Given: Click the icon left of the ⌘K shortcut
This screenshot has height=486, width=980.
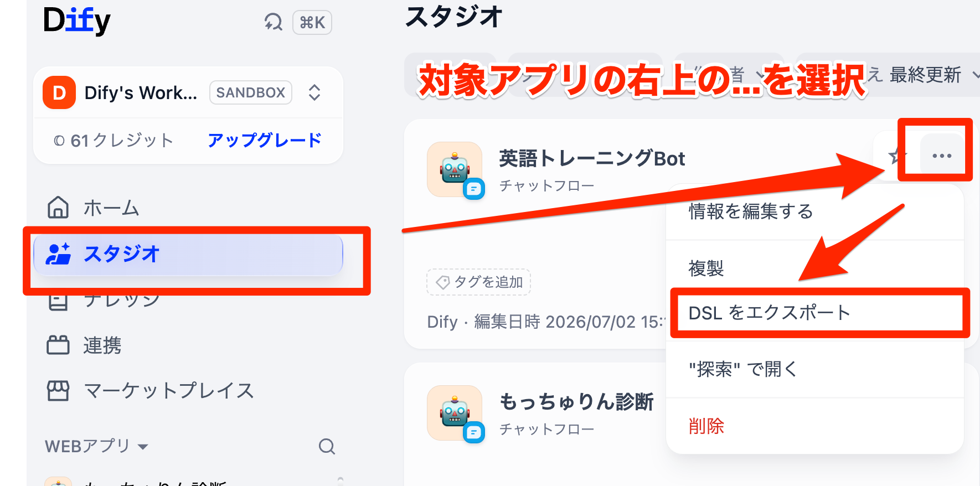Looking at the screenshot, I should (274, 22).
